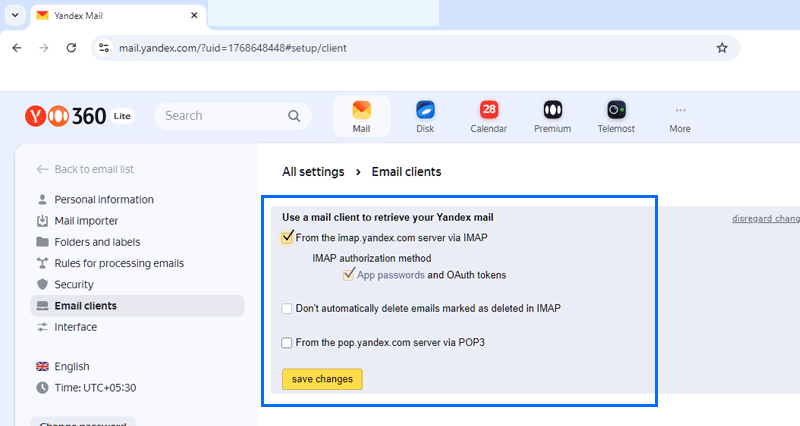Click the address bar URL
Screen dimensions: 800x426
click(233, 48)
